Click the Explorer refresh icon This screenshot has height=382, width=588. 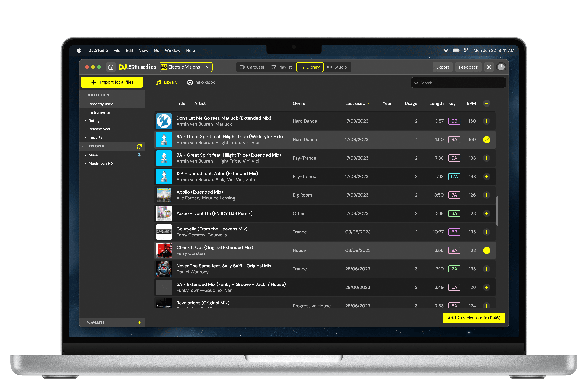coord(139,146)
